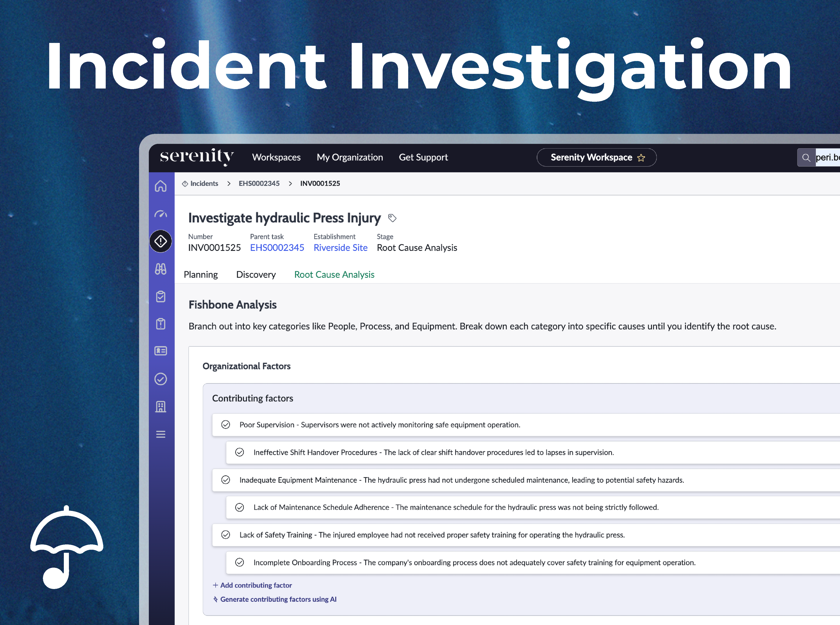
Task: Expand the hamburger menu in sidebar
Action: click(161, 434)
